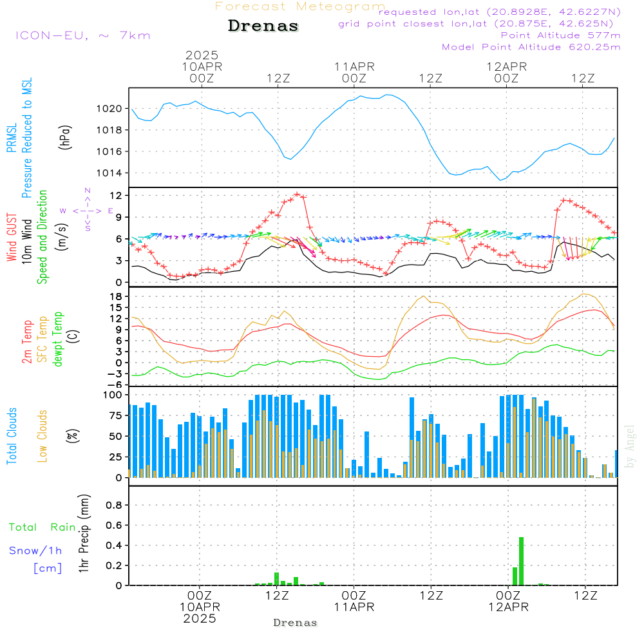Screen dimensions: 644x644
Task: Click the 'Forecast Meteogram' heading text
Action: pyautogui.click(x=300, y=6)
